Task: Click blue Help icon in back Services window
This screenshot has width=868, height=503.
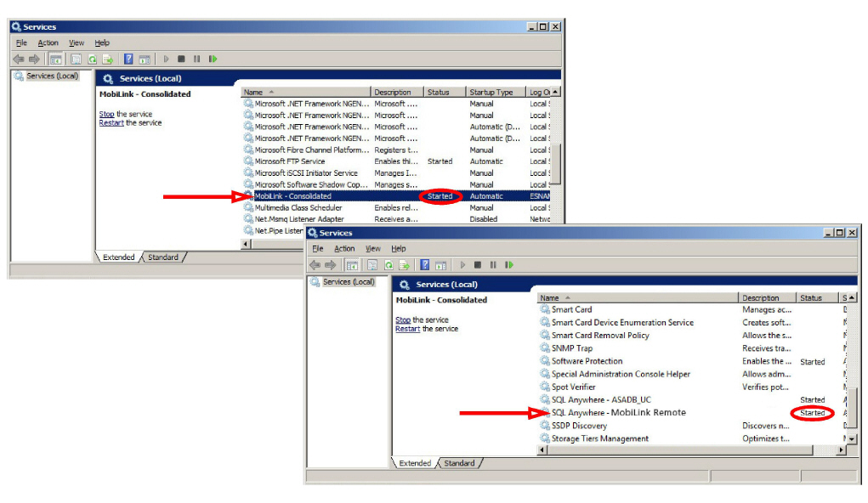Action: (128, 59)
